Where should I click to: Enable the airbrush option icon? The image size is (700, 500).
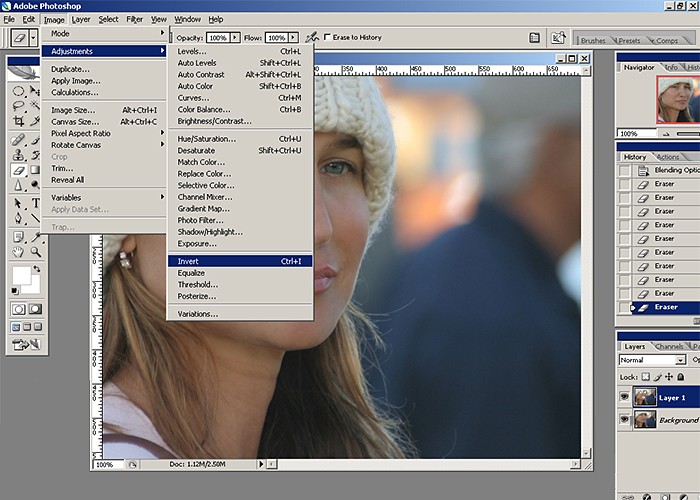312,37
